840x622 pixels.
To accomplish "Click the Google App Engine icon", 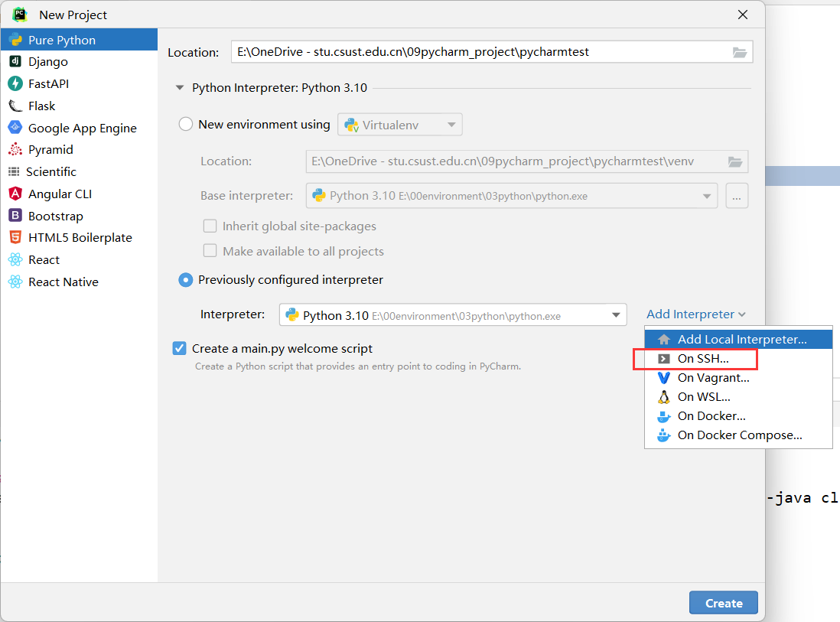I will [15, 128].
